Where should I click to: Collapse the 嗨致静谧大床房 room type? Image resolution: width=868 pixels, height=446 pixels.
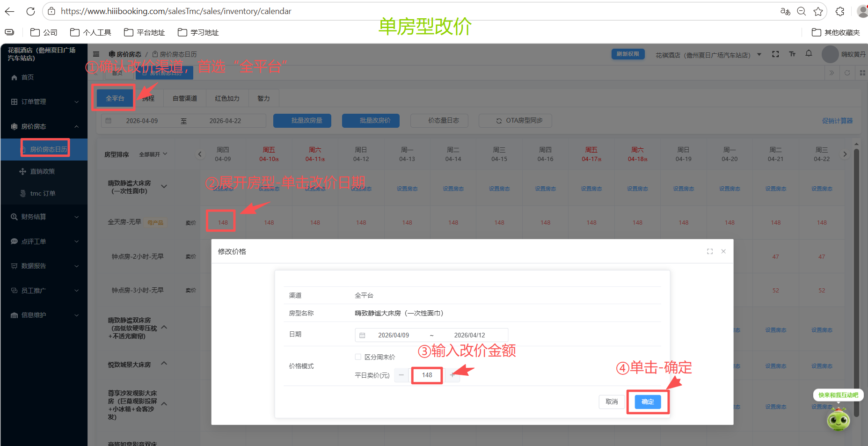click(x=164, y=186)
